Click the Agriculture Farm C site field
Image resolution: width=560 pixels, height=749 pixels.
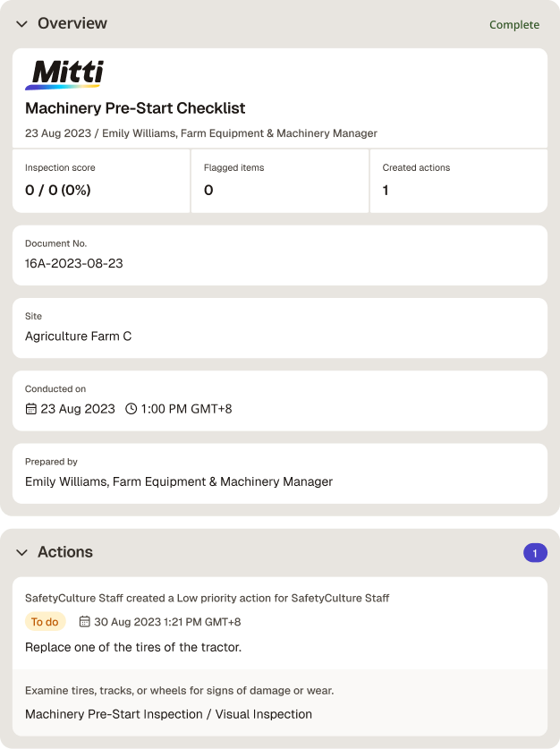pos(280,328)
